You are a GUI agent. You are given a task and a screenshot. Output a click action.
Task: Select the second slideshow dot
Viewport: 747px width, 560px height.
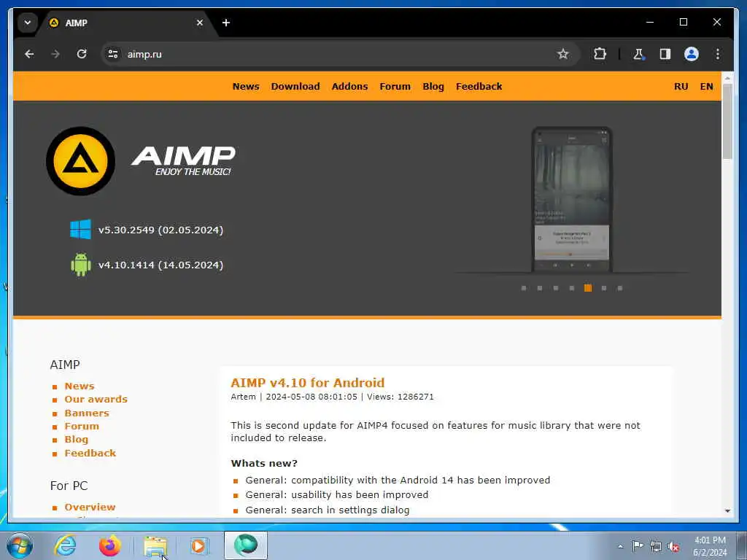(540, 288)
